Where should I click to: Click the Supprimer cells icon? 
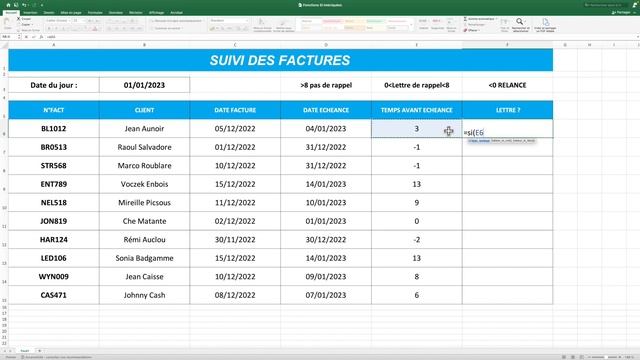click(x=437, y=21)
